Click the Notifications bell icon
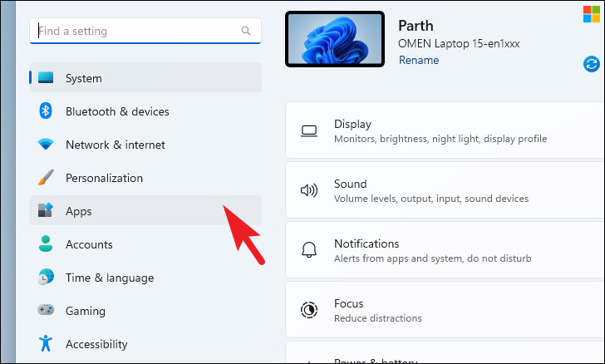The width and height of the screenshot is (605, 364). coord(309,250)
